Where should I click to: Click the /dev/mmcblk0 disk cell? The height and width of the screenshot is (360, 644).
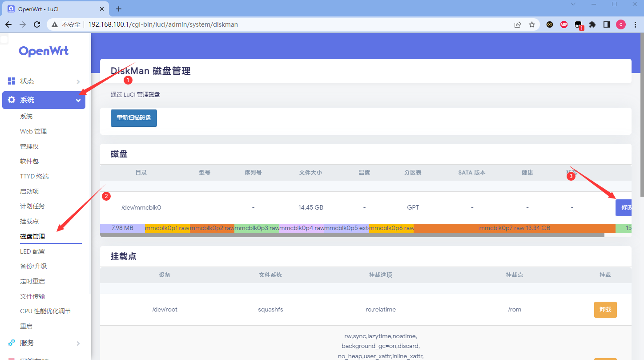pos(141,207)
